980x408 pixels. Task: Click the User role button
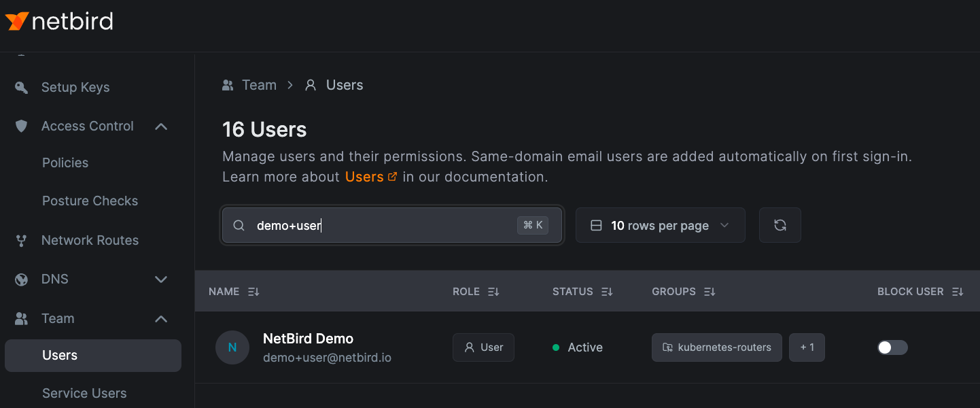(483, 347)
